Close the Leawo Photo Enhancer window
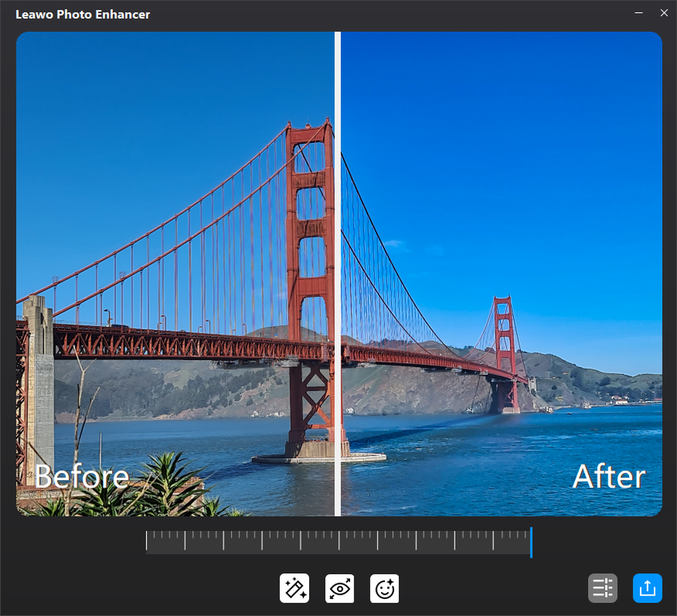The image size is (677, 616). tap(664, 13)
